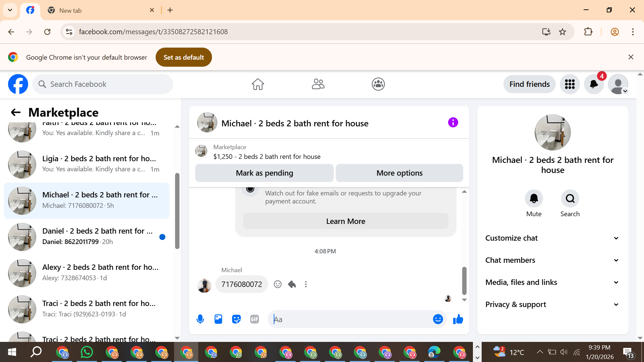644x362 pixels.
Task: Switch to the Facebook browser tab
Action: click(x=30, y=10)
